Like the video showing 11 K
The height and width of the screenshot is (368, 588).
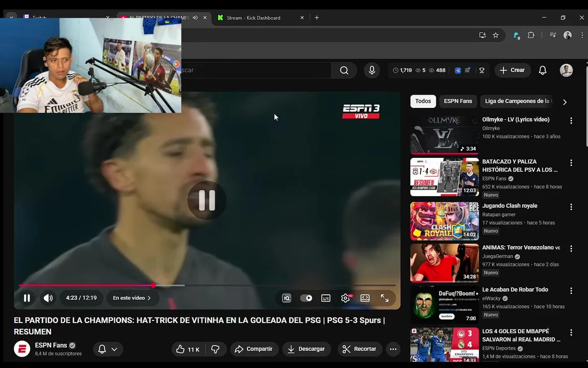coord(188,349)
